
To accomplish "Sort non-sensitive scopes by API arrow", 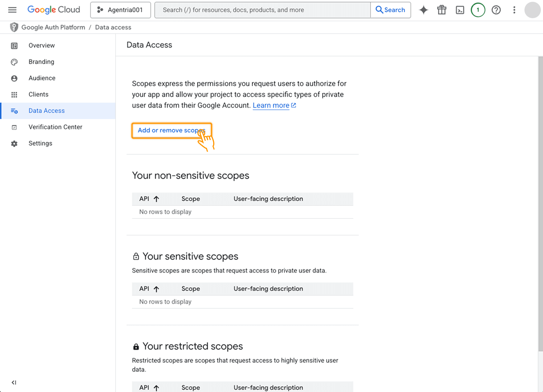I will pos(156,199).
